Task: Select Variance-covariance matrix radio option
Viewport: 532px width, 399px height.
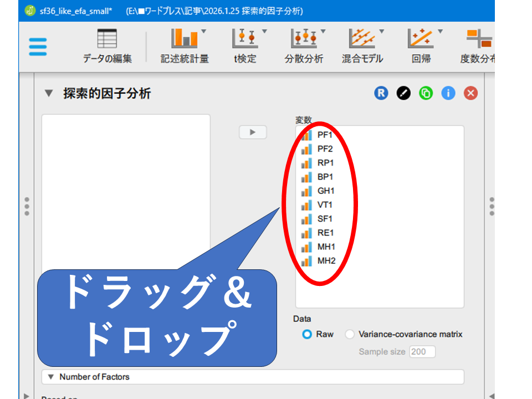Action: [350, 334]
